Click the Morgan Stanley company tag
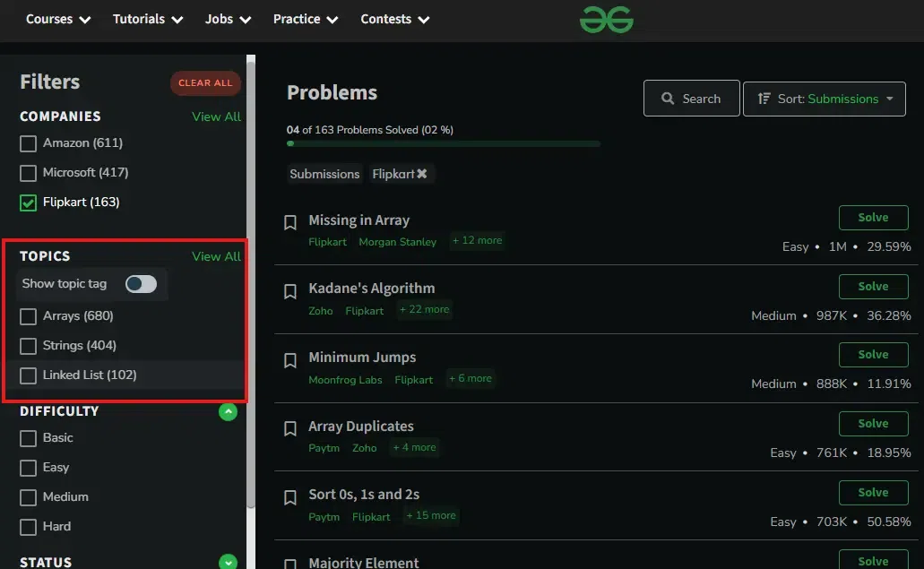Screen dimensions: 924x569 [x=398, y=242]
